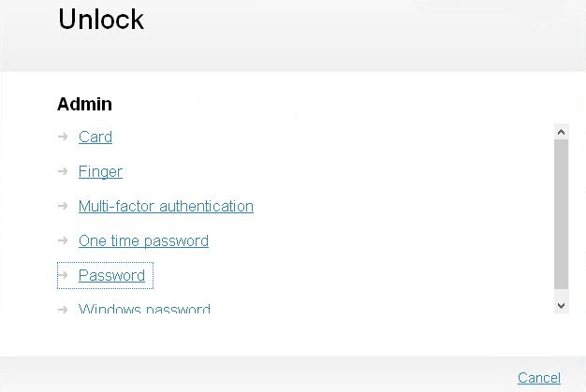The image size is (586, 392).
Task: Choose the Card unlock method
Action: 95,138
